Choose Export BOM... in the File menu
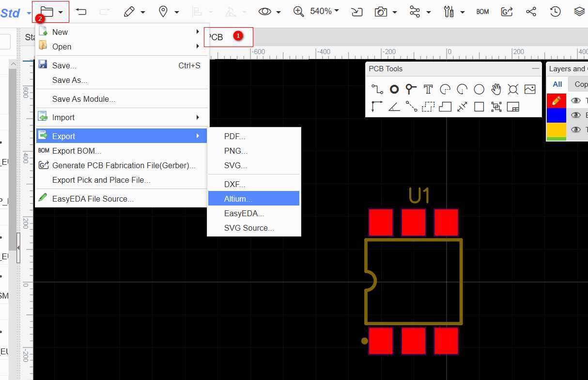The height and width of the screenshot is (380, 588). 122,151
